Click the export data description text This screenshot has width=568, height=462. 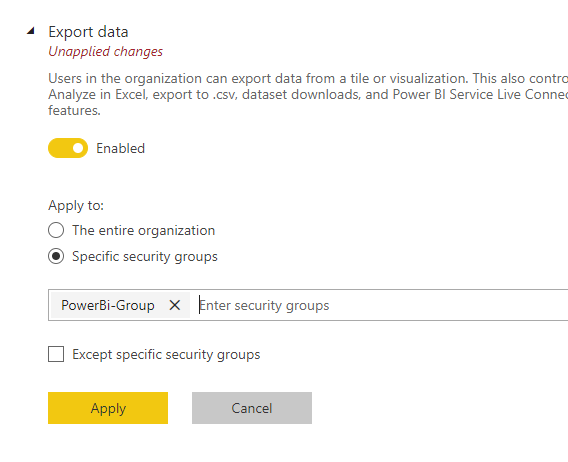pos(308,94)
